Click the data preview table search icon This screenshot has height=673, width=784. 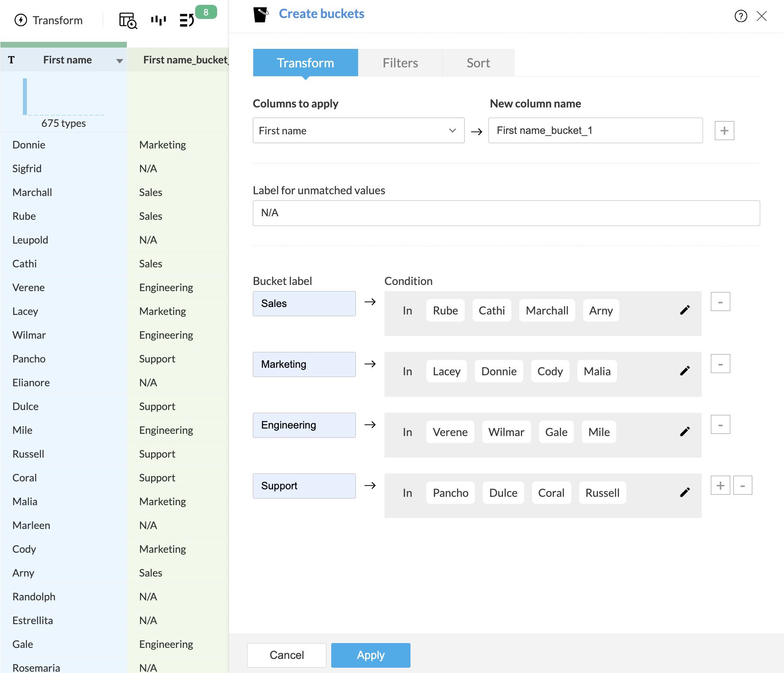coord(128,20)
